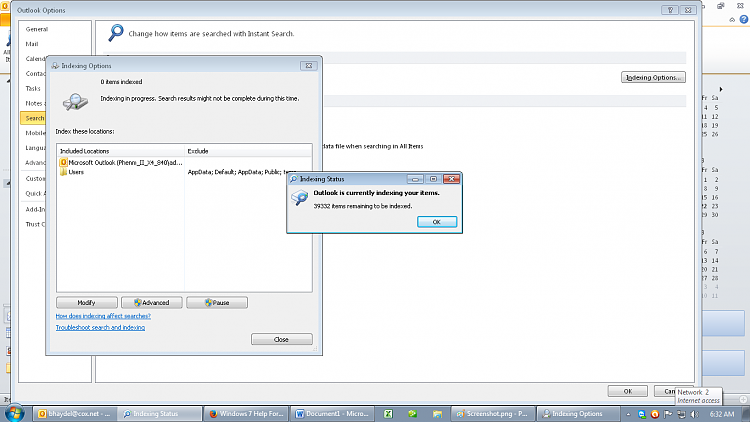Image resolution: width=750 pixels, height=422 pixels.
Task: Click the '0 items indexed' text
Action: click(121, 82)
